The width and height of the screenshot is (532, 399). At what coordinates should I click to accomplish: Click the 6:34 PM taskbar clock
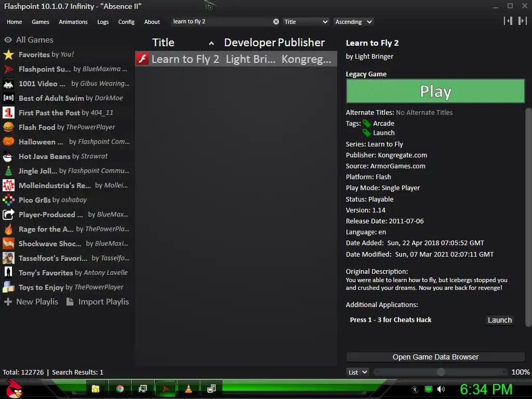coord(486,390)
